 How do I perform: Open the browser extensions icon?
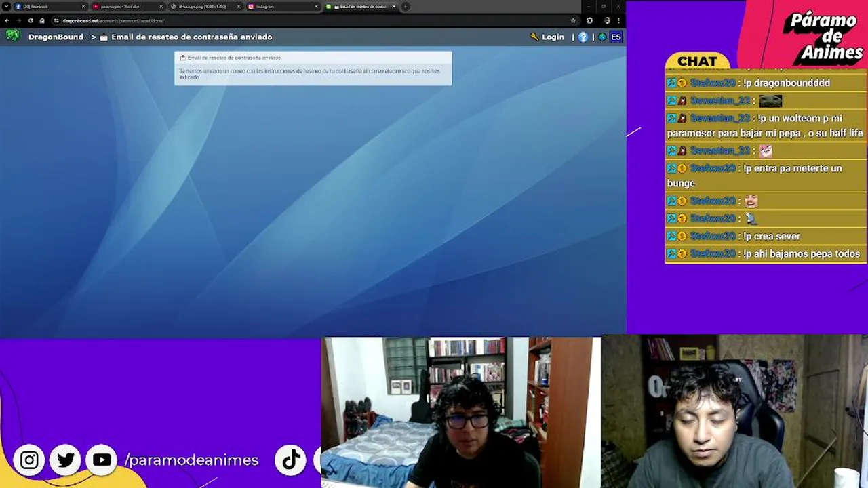[589, 20]
